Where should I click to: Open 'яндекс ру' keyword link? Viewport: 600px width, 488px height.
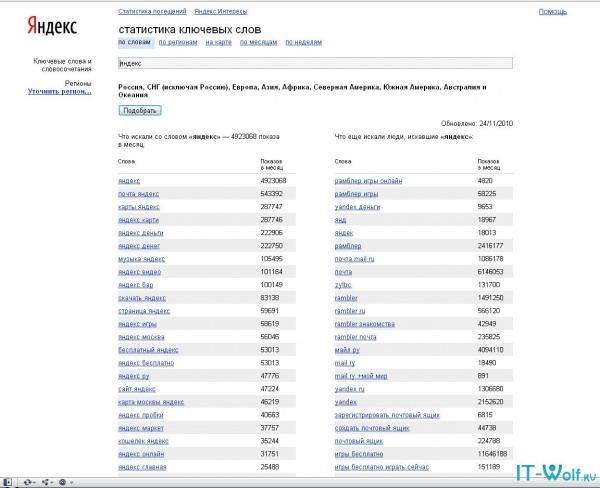pos(134,376)
